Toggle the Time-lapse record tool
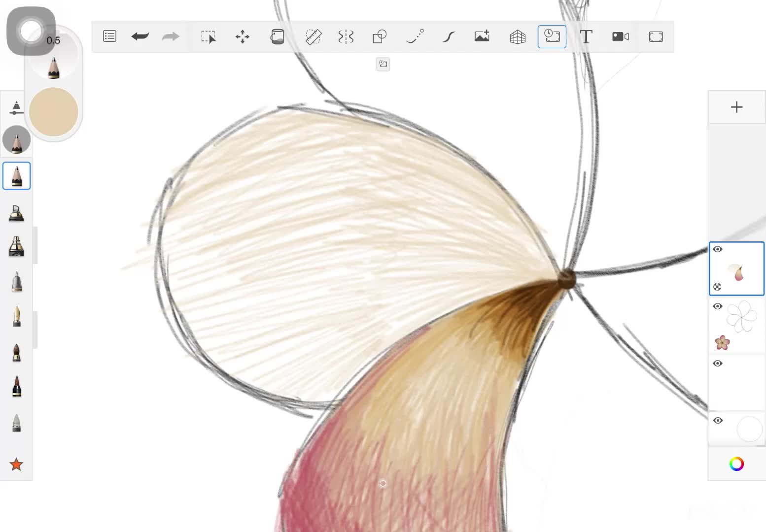Image resolution: width=766 pixels, height=532 pixels. [x=552, y=36]
